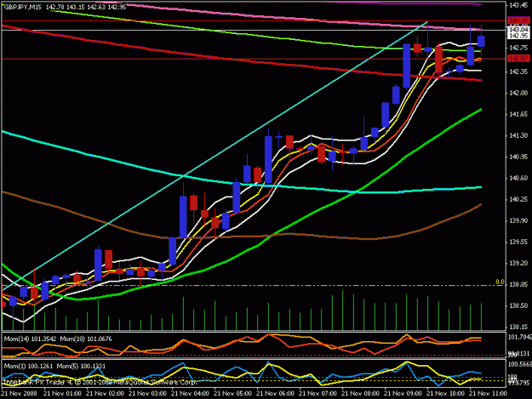Click the 21 Nov 2008 date label

pyautogui.click(x=20, y=394)
